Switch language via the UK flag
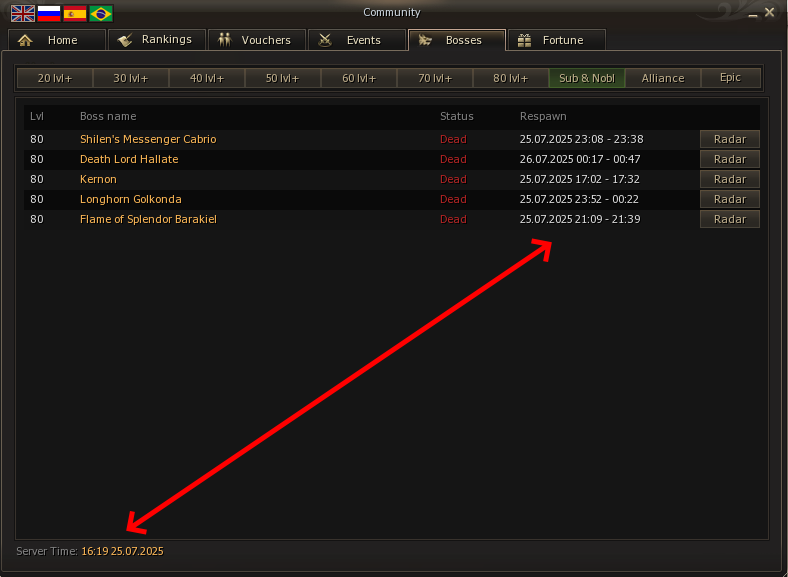The width and height of the screenshot is (788, 577). tap(23, 14)
